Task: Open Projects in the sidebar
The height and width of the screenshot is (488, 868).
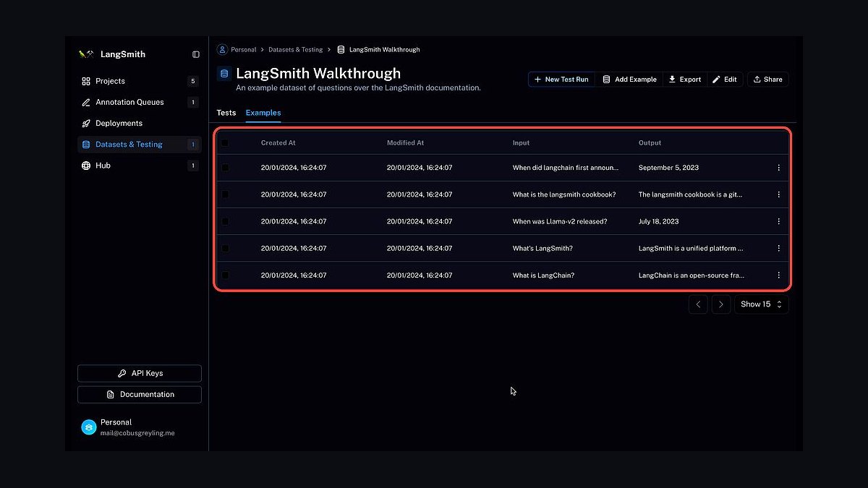Action: pyautogui.click(x=139, y=81)
